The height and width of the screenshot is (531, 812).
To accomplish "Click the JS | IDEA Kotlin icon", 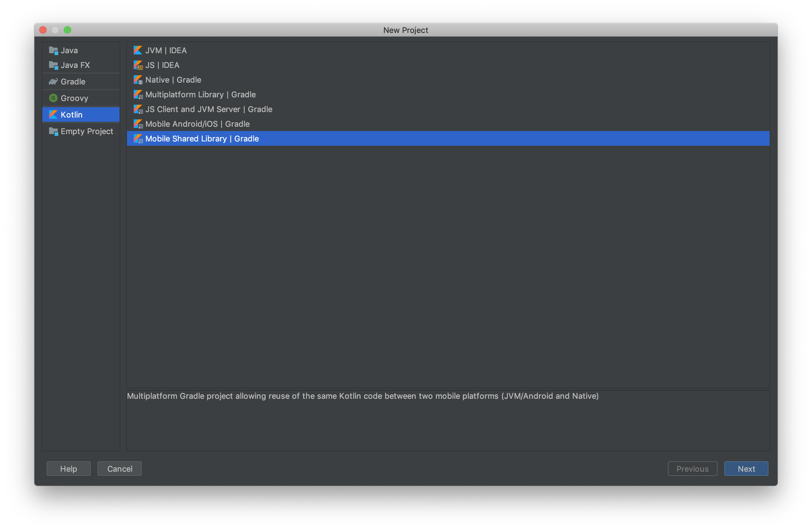I will [138, 65].
